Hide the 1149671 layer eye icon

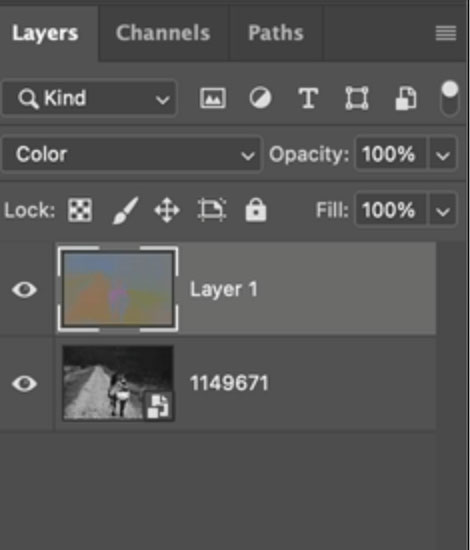[x=24, y=383]
